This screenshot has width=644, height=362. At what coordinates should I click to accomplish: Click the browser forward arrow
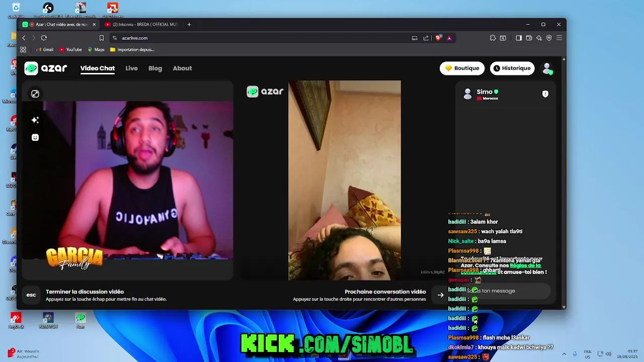tap(34, 38)
